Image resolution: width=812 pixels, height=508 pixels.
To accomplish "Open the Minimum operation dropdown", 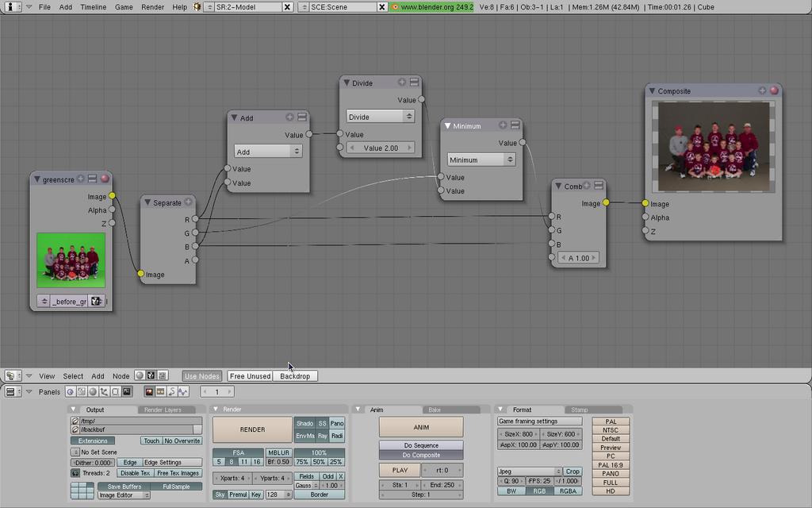I will 481,160.
